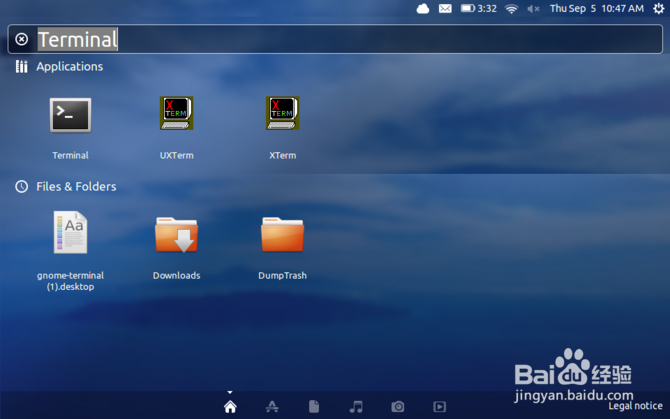Open the Legal notice link
Screen dimensions: 670x419
(x=635, y=406)
